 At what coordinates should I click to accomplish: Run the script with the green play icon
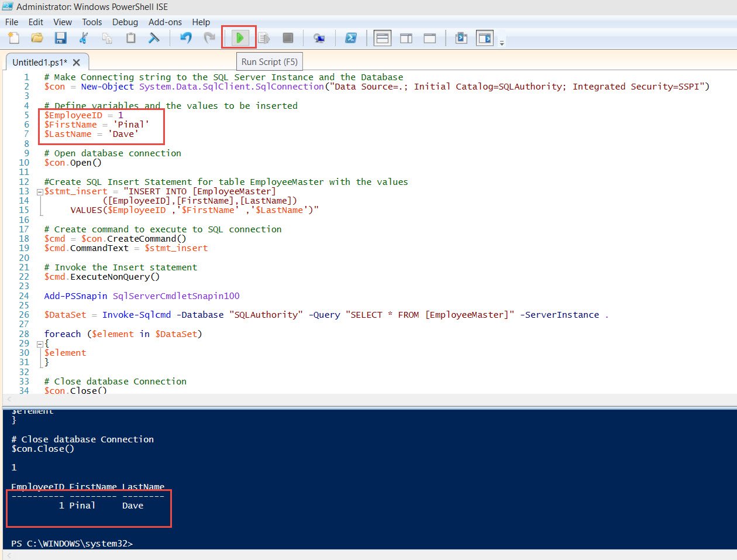[239, 38]
